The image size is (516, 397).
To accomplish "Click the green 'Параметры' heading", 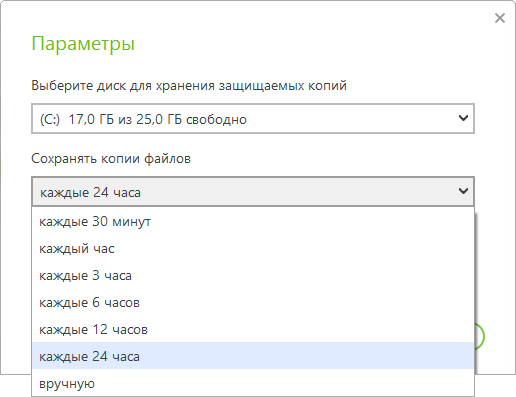I will coord(83,44).
